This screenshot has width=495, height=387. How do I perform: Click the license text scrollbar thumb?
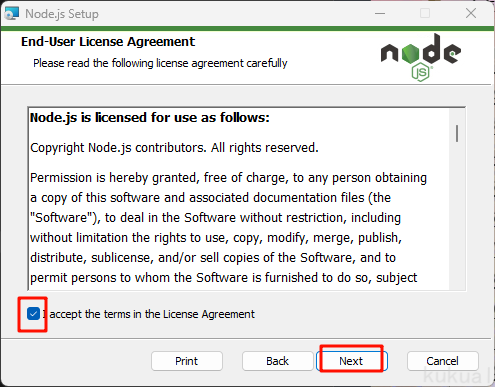pos(457,133)
